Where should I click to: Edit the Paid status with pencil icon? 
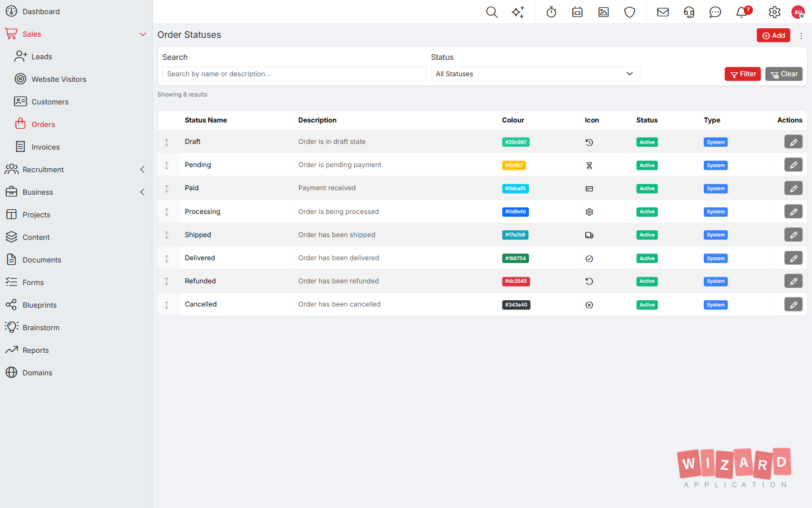(x=793, y=188)
